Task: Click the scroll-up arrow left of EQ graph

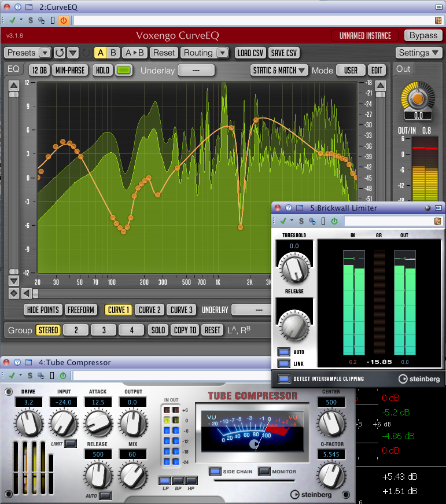Action: (13, 85)
